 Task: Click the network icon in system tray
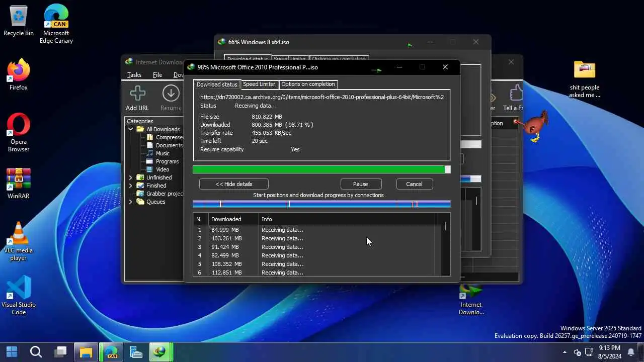(589, 351)
